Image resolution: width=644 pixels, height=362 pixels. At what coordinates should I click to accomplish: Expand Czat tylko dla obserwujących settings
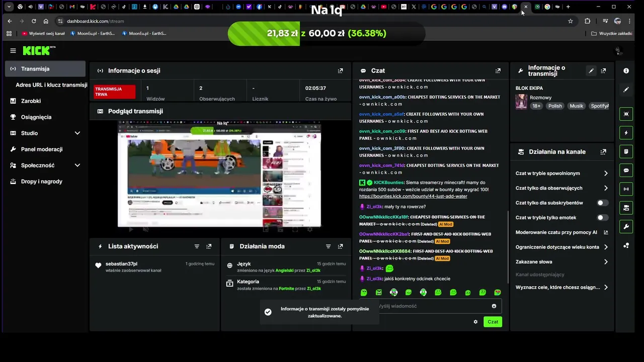[x=606, y=188]
